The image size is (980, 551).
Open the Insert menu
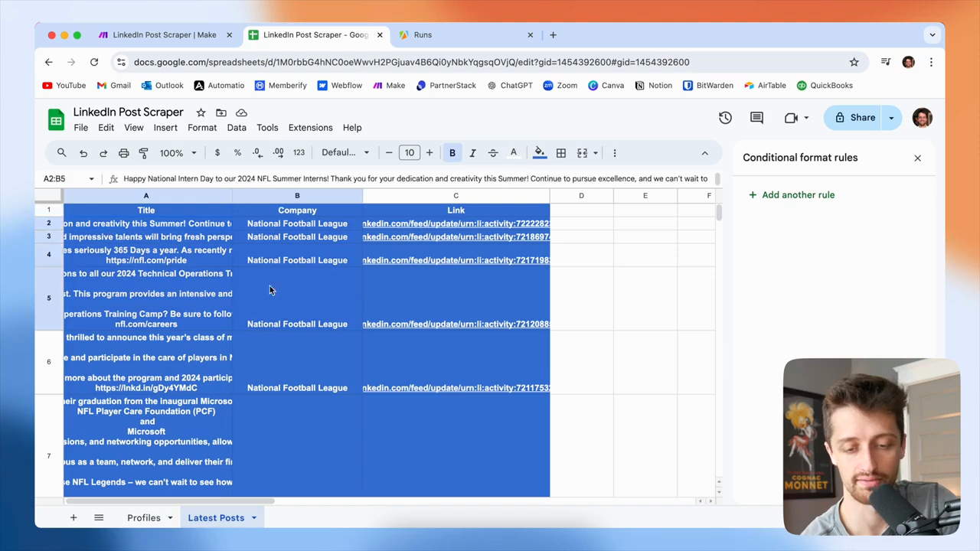click(165, 128)
